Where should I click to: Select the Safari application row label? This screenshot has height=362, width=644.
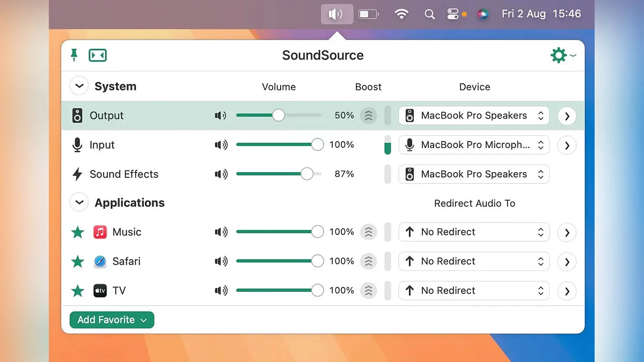126,262
